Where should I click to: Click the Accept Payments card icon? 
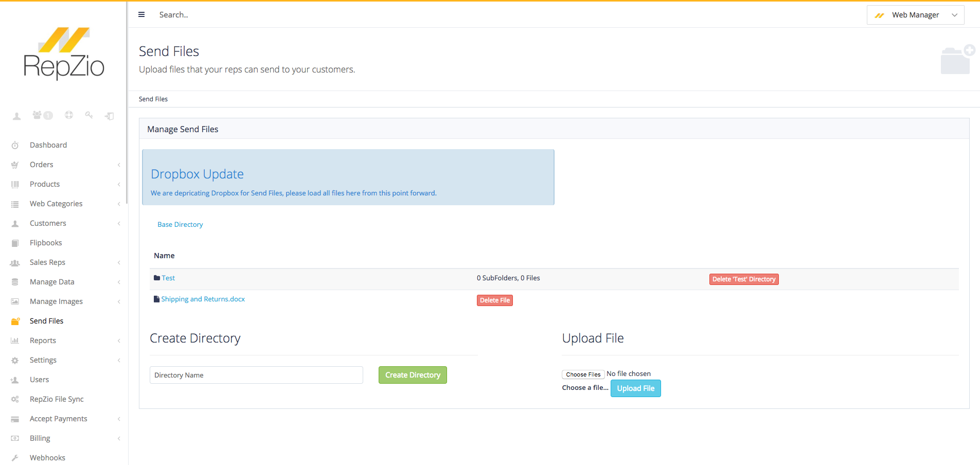pos(15,419)
